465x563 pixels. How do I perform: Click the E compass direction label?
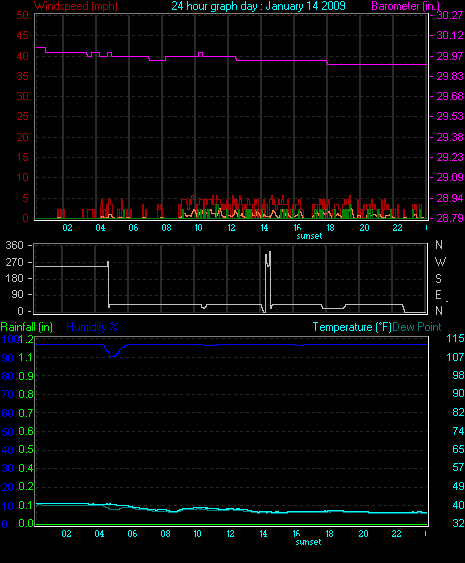[438, 295]
